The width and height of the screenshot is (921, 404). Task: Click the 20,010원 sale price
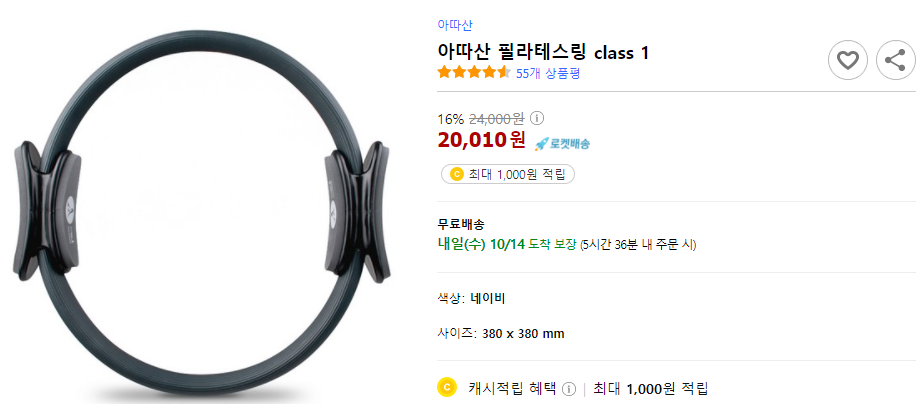tap(482, 140)
